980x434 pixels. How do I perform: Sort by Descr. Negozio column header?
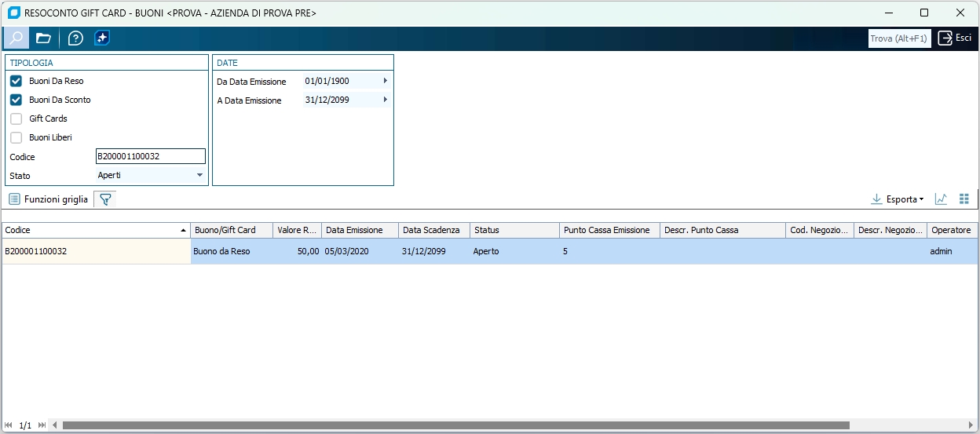[x=890, y=230]
